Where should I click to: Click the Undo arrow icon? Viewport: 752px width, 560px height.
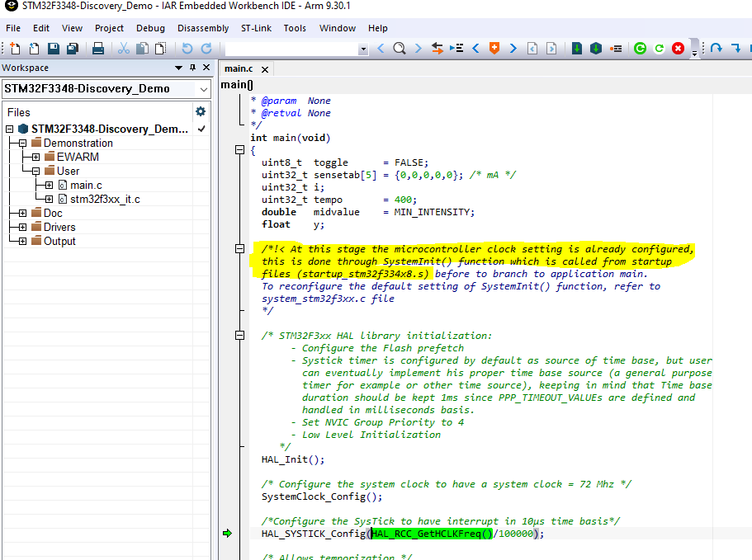pos(187,49)
